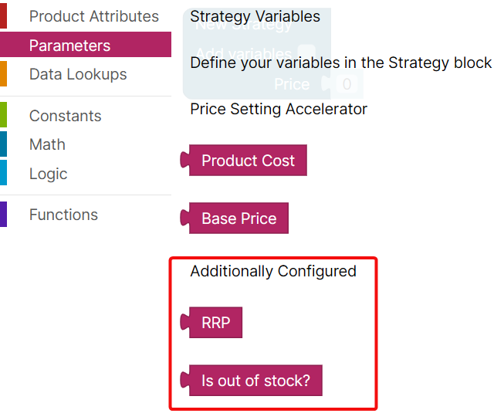The image size is (504, 420).
Task: Click the Price Setting Accelerator heading
Action: tap(279, 109)
